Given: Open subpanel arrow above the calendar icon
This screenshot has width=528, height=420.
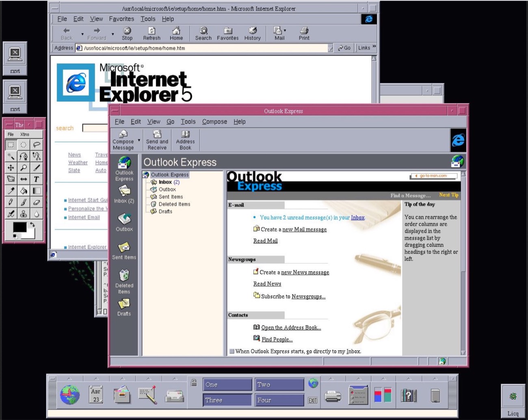Looking at the screenshot, I should click(96, 379).
